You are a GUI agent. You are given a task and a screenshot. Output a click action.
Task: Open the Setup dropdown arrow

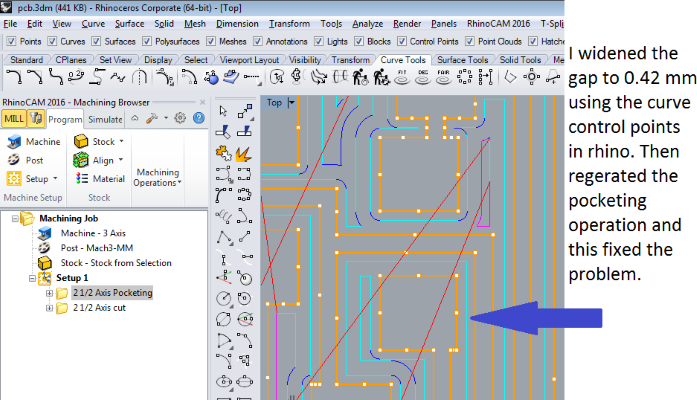click(55, 178)
